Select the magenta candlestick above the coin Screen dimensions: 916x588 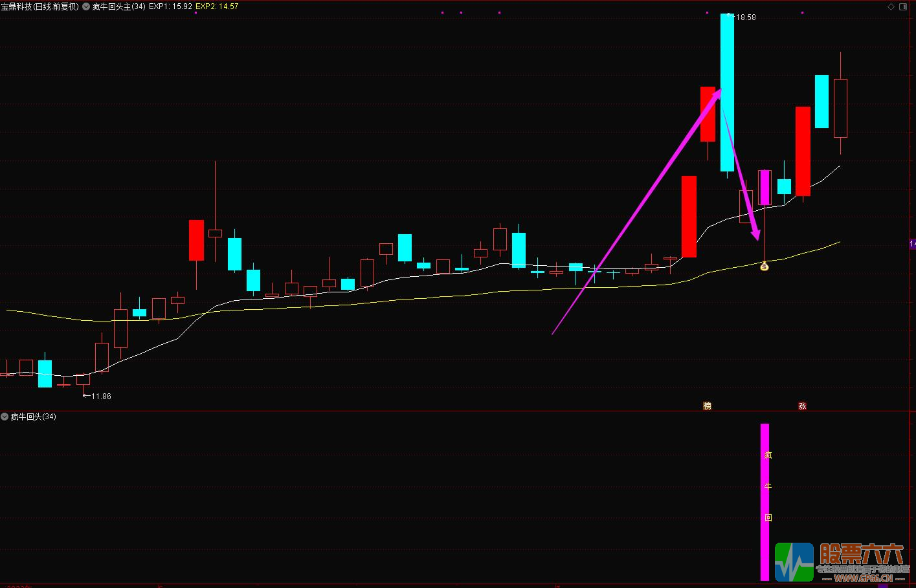click(x=765, y=188)
